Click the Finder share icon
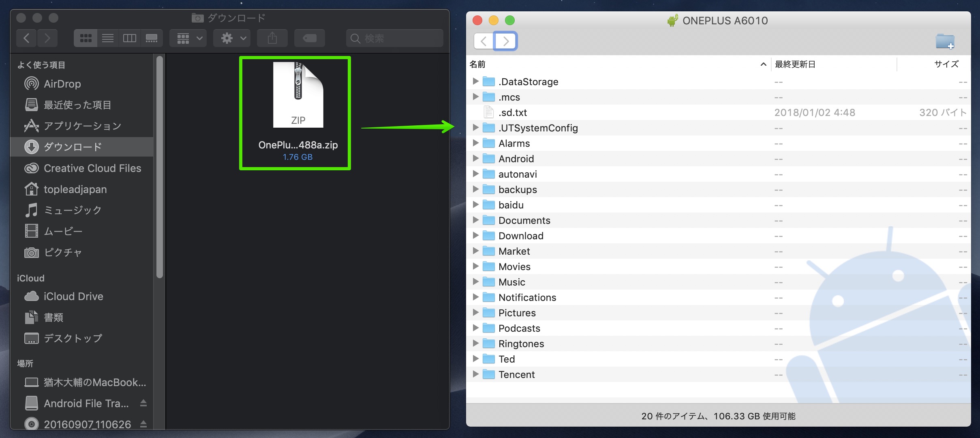 coord(272,39)
